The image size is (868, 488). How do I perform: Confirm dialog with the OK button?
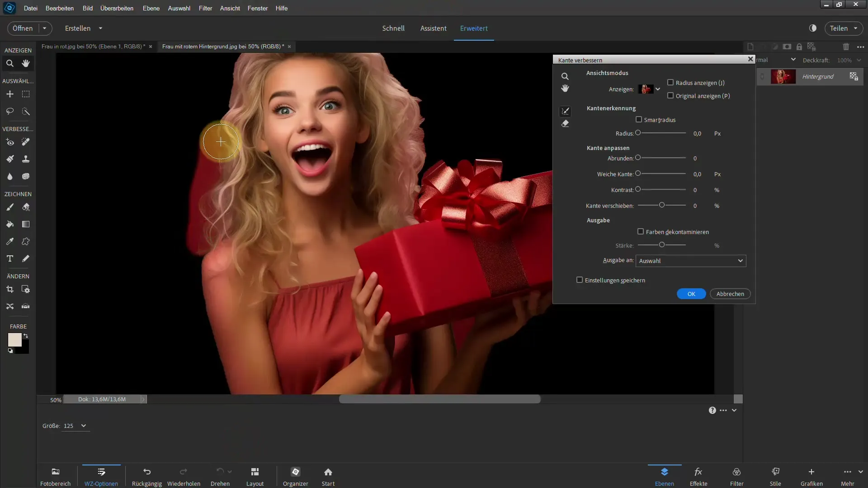point(691,294)
